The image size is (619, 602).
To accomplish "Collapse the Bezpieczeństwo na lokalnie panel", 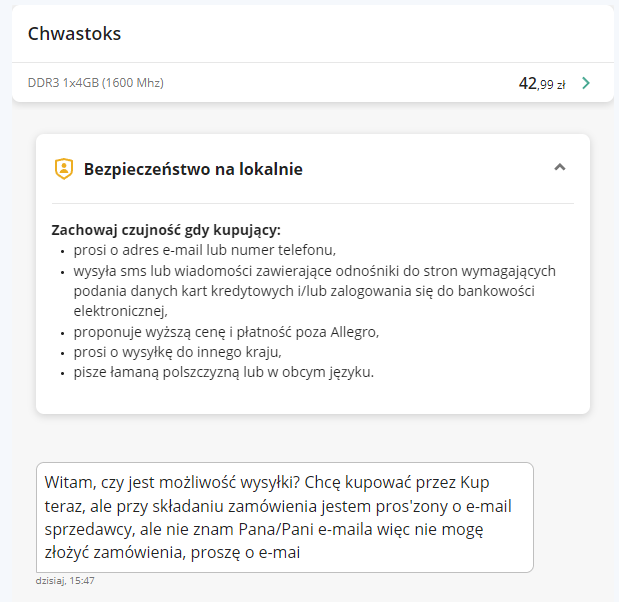I will coord(560,168).
